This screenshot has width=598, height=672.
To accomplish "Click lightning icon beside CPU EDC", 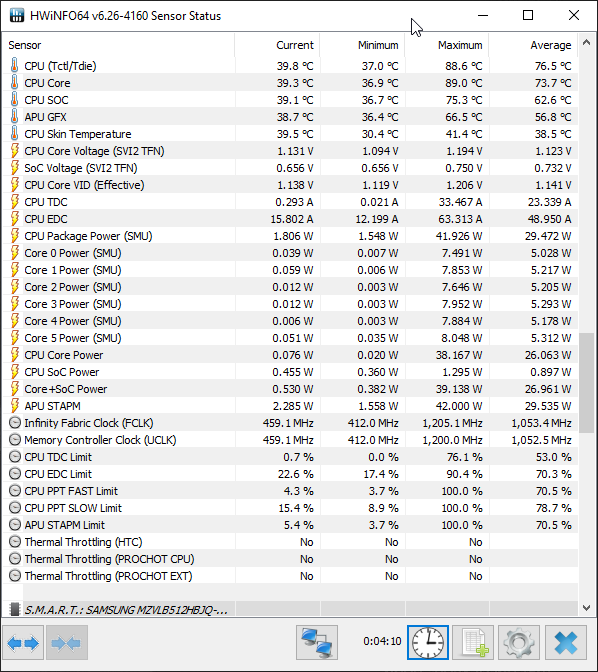I will [x=15, y=219].
